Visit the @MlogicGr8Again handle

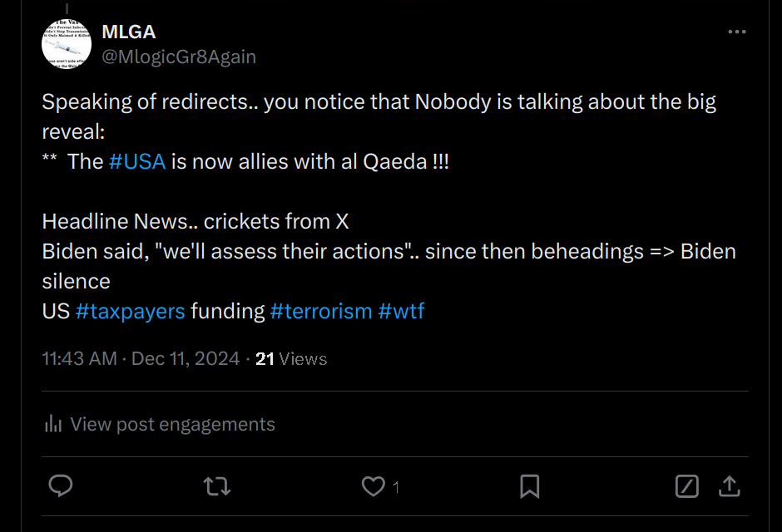(179, 57)
